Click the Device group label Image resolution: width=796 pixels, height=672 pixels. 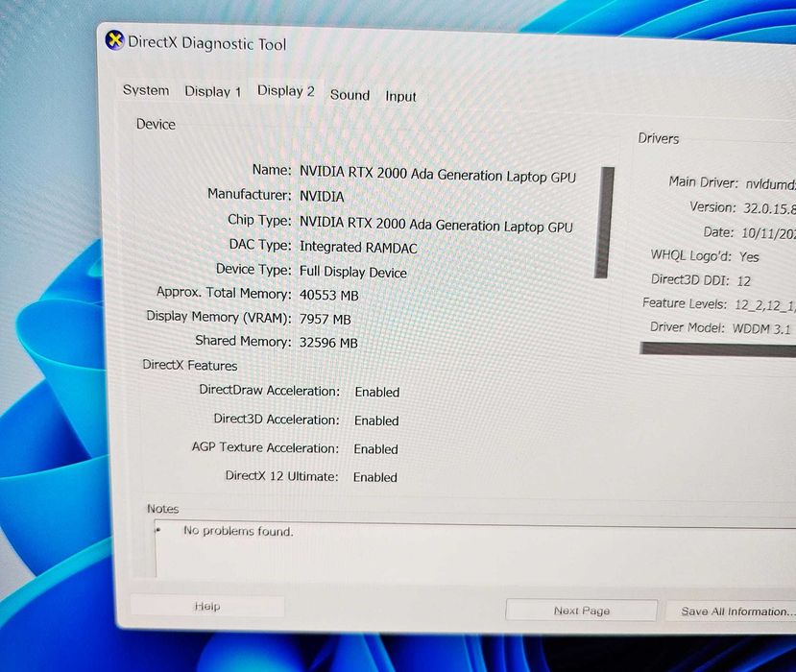coord(156,125)
